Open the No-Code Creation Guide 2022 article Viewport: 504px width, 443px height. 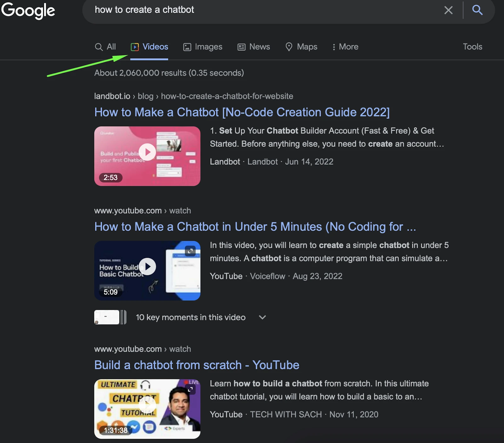click(242, 112)
